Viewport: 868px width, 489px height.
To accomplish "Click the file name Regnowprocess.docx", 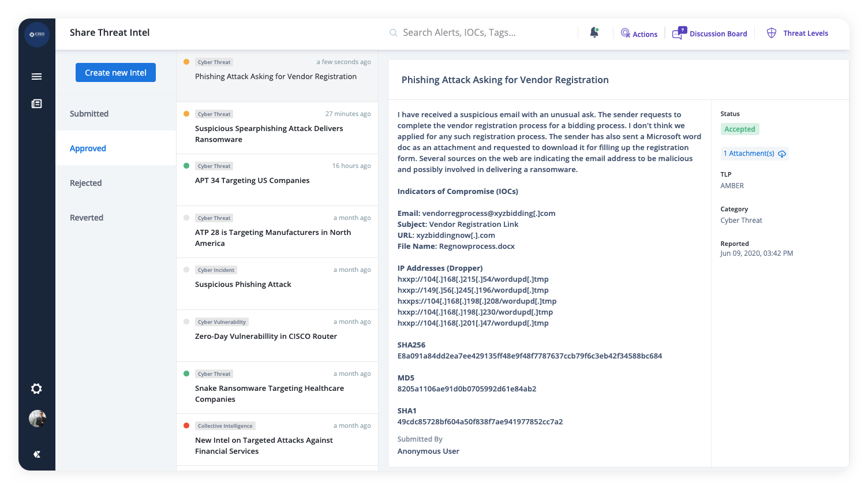I will point(477,247).
